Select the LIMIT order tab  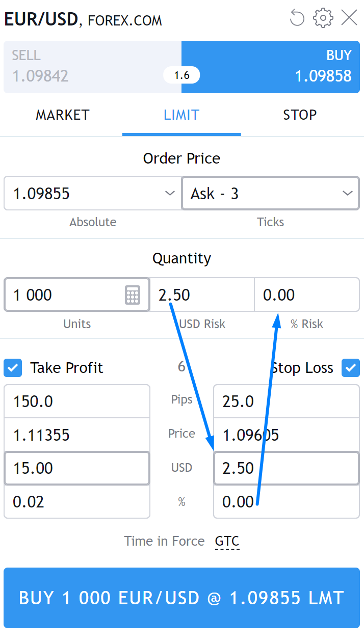point(181,115)
